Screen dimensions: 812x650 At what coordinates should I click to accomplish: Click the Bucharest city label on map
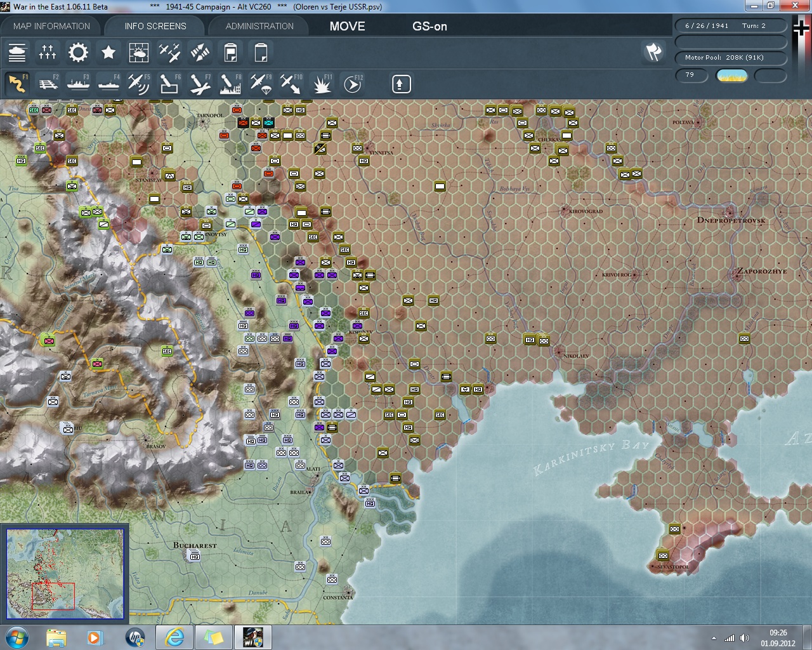click(x=195, y=545)
